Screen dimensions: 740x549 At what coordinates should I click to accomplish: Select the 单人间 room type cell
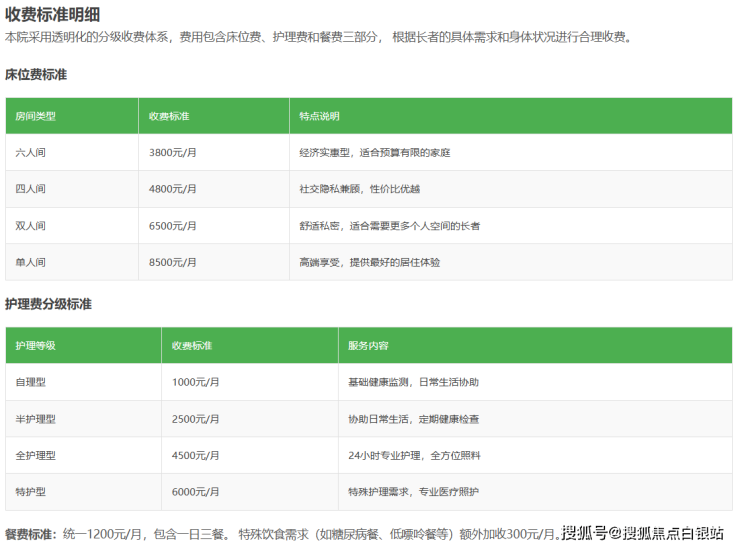(30, 262)
